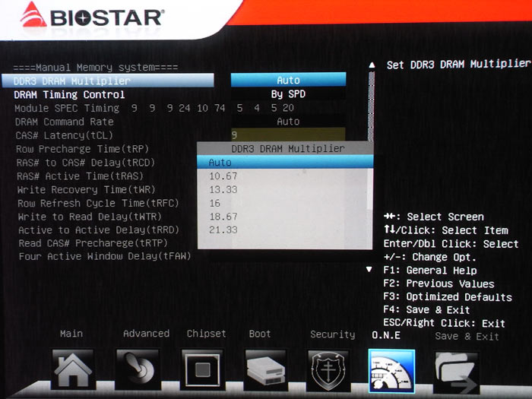
Task: Click the help panel down arrow
Action: [x=370, y=269]
